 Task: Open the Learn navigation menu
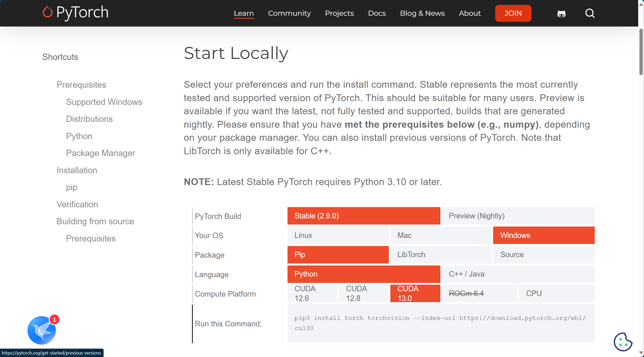coord(244,13)
